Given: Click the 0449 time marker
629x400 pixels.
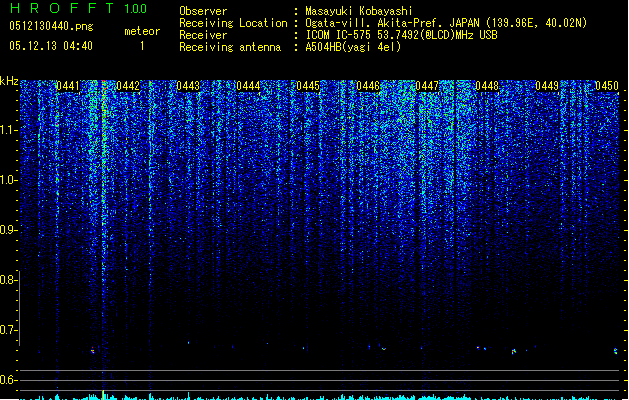Looking at the screenshot, I should coord(547,86).
